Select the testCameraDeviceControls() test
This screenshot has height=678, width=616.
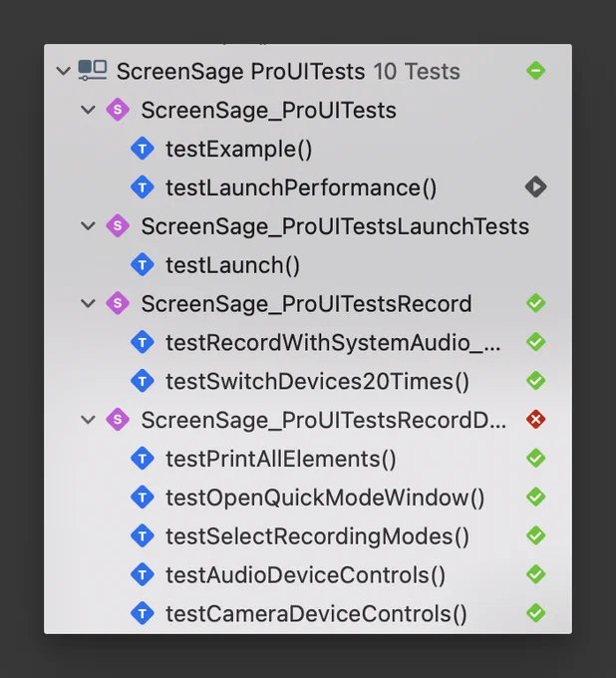316,614
